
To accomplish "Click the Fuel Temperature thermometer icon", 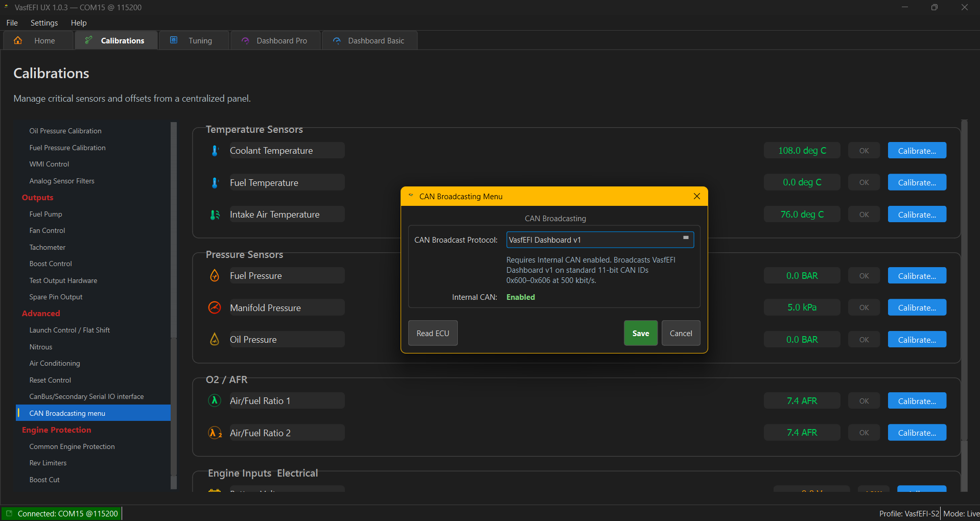I will point(215,183).
